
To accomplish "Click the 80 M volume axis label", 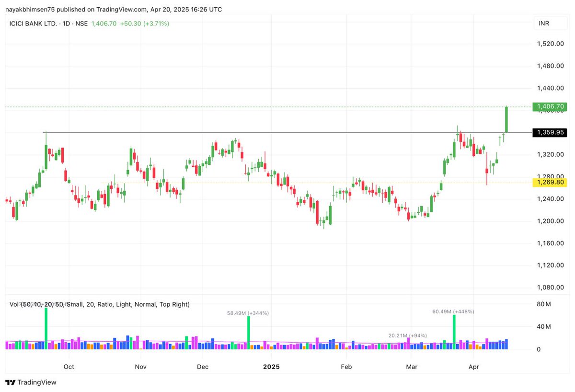I will [543, 304].
